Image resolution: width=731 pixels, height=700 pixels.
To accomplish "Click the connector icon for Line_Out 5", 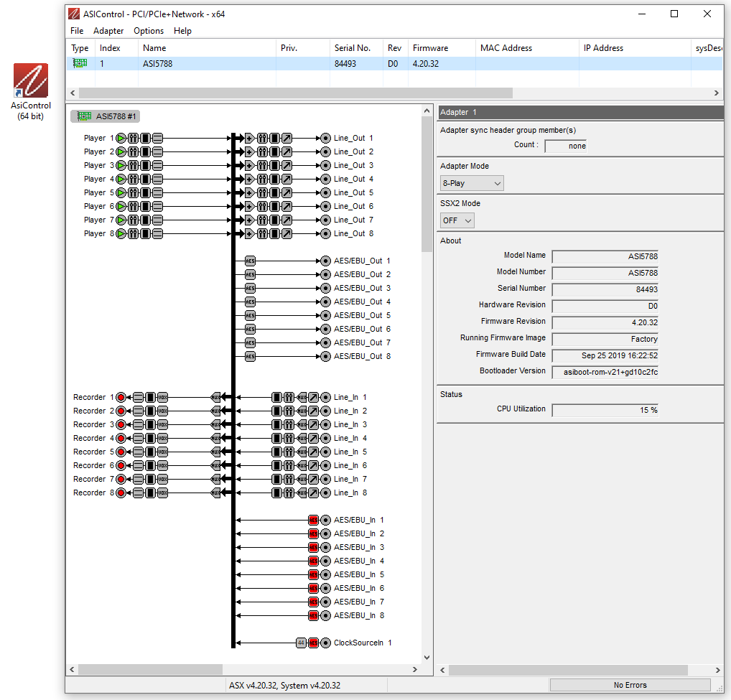I will tap(325, 192).
